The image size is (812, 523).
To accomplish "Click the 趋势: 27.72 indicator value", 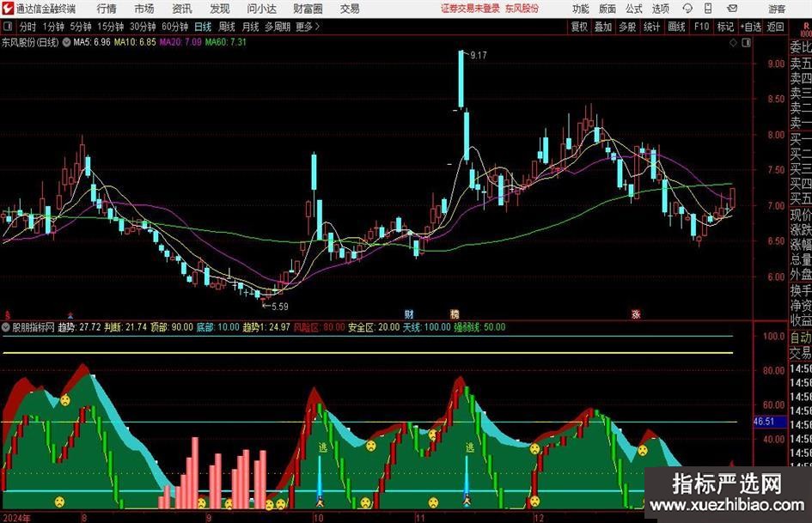I will [x=79, y=327].
